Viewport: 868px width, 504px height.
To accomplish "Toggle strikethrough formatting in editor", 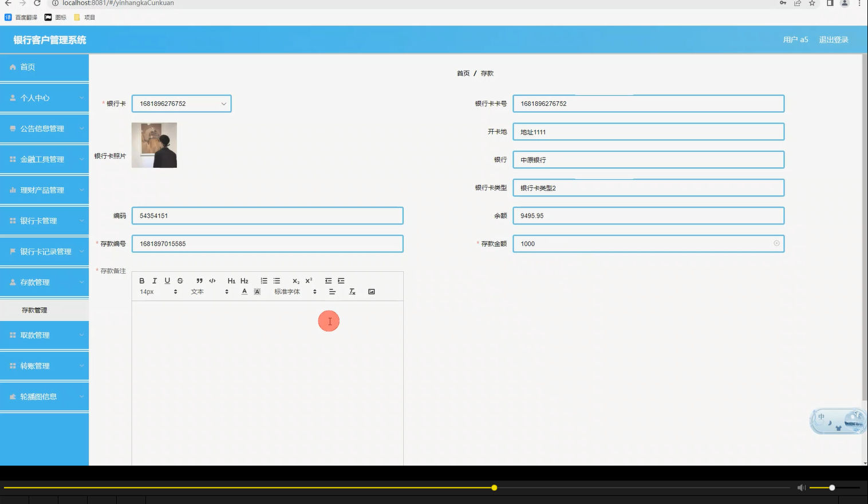I will click(x=180, y=281).
